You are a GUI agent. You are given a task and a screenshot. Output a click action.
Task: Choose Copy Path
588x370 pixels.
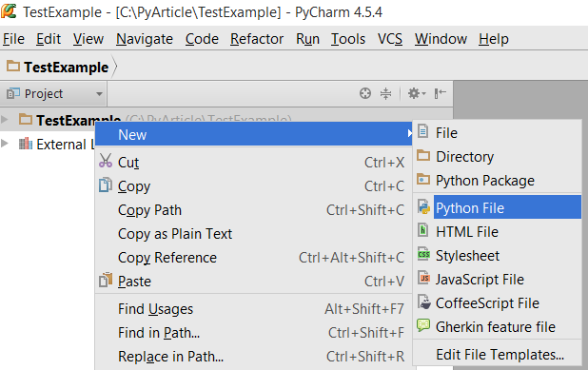pyautogui.click(x=253, y=210)
